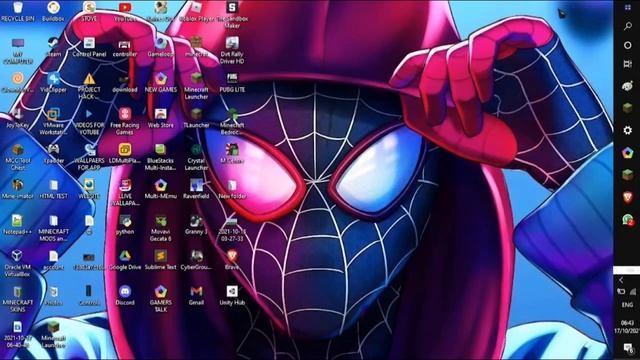640x360 pixels.
Task: Open the LIVE WALLPAPER shortcut
Action: coord(125,192)
